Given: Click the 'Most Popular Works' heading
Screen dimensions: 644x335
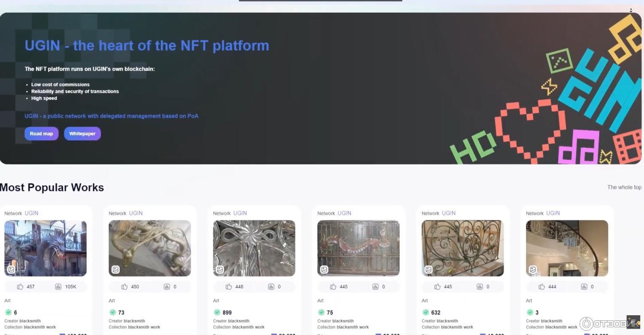Looking at the screenshot, I should pos(52,188).
